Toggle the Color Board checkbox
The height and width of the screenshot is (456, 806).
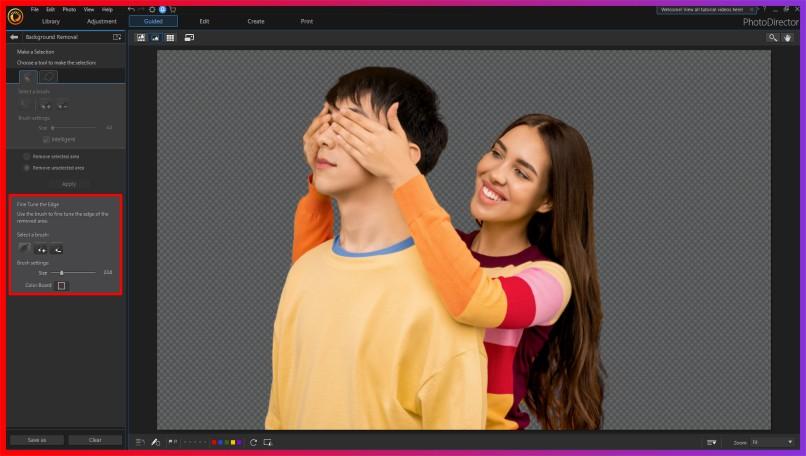(61, 285)
